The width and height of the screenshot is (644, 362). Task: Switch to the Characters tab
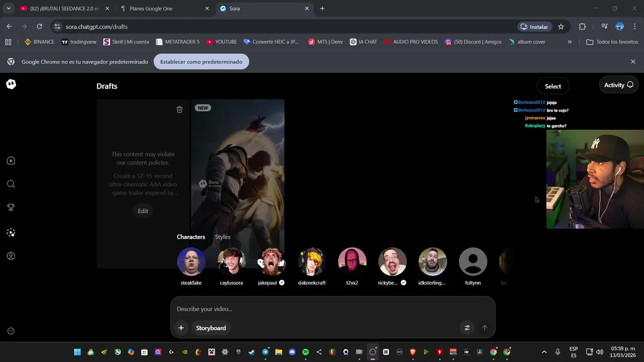coord(191,237)
